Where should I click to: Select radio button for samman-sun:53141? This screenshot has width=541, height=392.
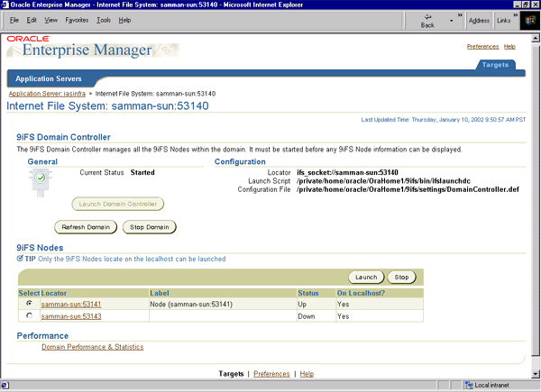30,304
